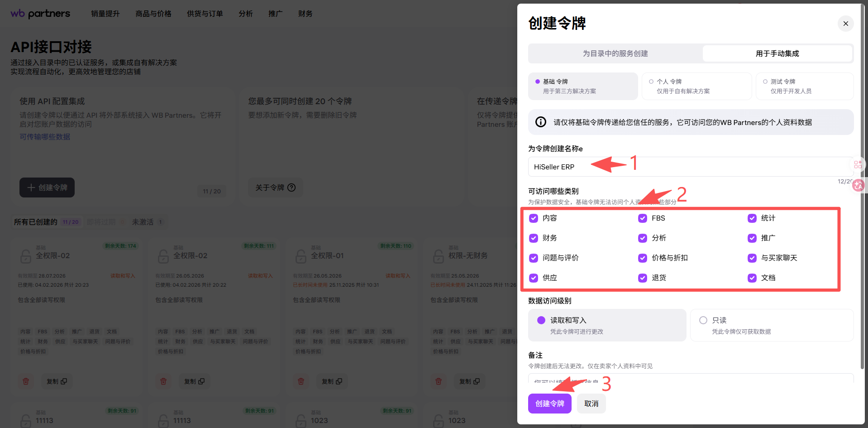Screen dimensions: 868x428
Task: Click the wb partners logo
Action: click(40, 14)
